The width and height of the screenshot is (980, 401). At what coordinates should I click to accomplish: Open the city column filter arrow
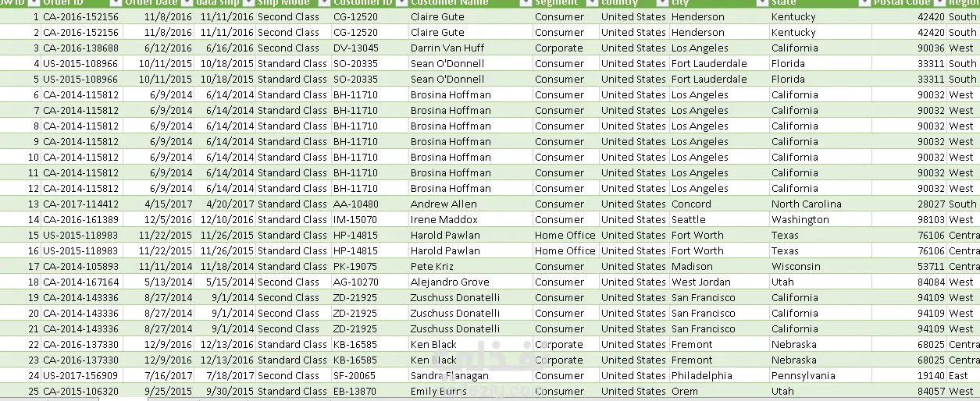pos(762,3)
